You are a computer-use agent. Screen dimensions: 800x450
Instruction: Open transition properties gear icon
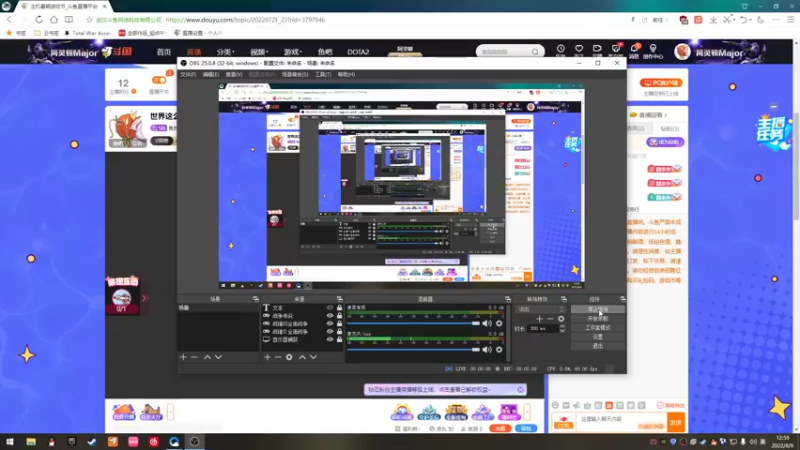click(561, 319)
